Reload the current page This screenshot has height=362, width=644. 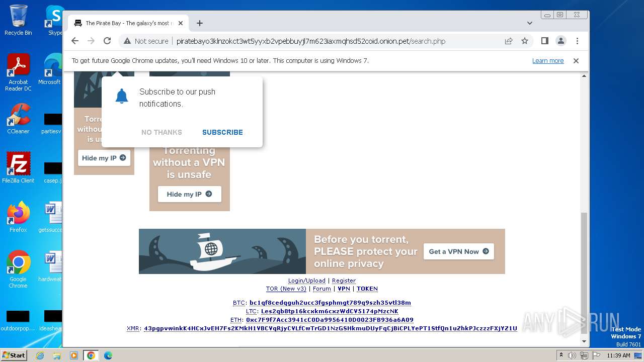click(x=107, y=41)
